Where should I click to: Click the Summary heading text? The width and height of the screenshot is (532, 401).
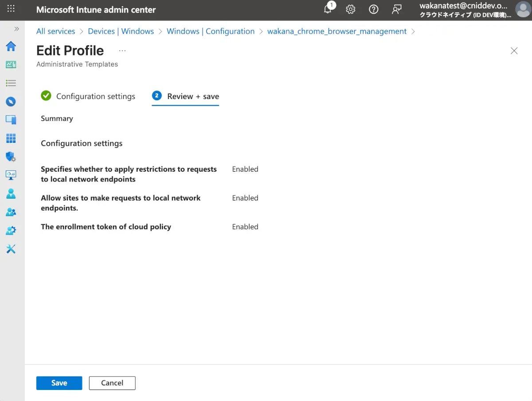click(x=57, y=118)
